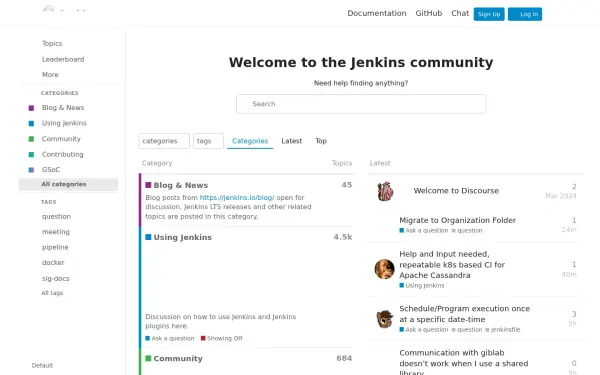Open the Chat header link
Image resolution: width=600 pixels, height=375 pixels.
point(460,13)
